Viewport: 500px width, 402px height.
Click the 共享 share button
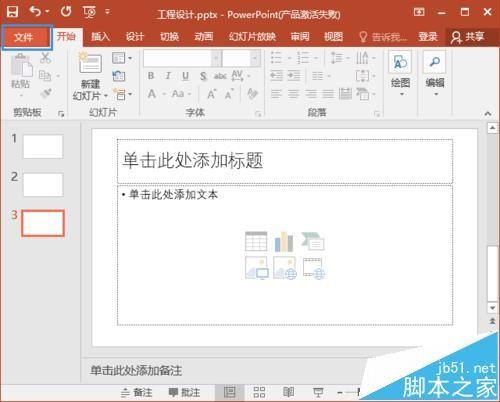(468, 37)
